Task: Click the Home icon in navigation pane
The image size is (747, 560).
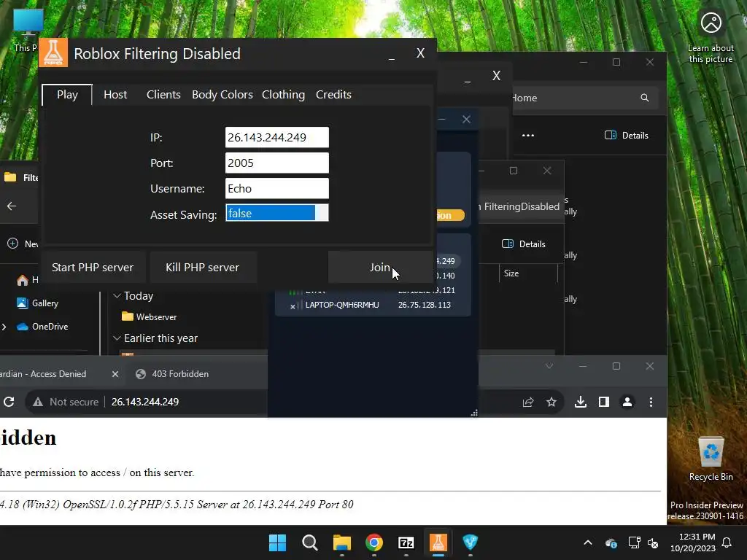Action: pos(23,280)
